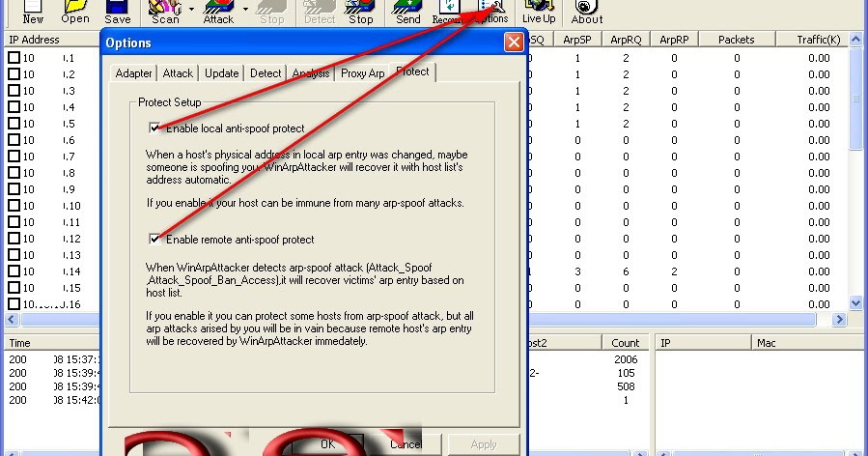Click the IP column header in right pane

tap(703, 343)
